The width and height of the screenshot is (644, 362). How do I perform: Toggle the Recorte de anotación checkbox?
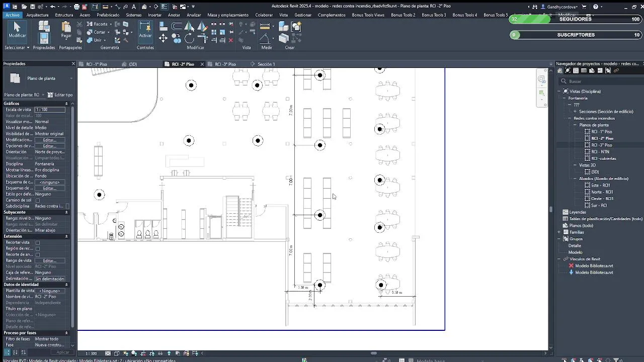[38, 254]
